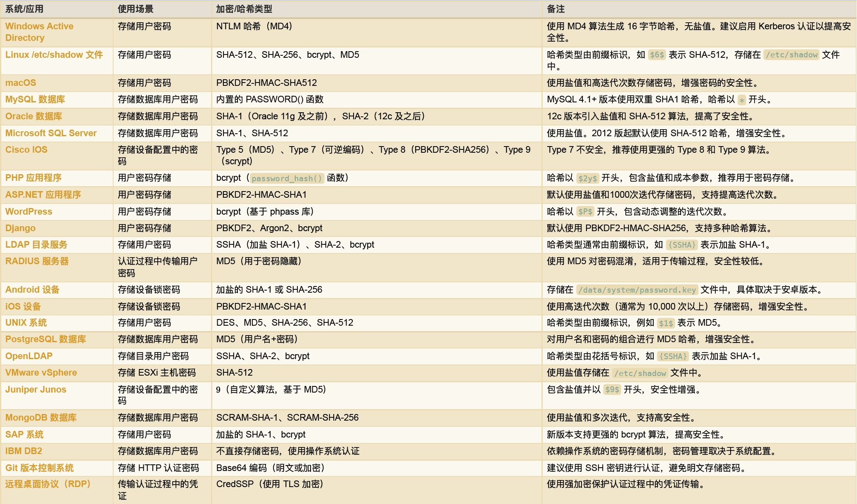Click the 加密/哈希类型 column header
Viewport: 857px width, 504px height.
tap(244, 9)
